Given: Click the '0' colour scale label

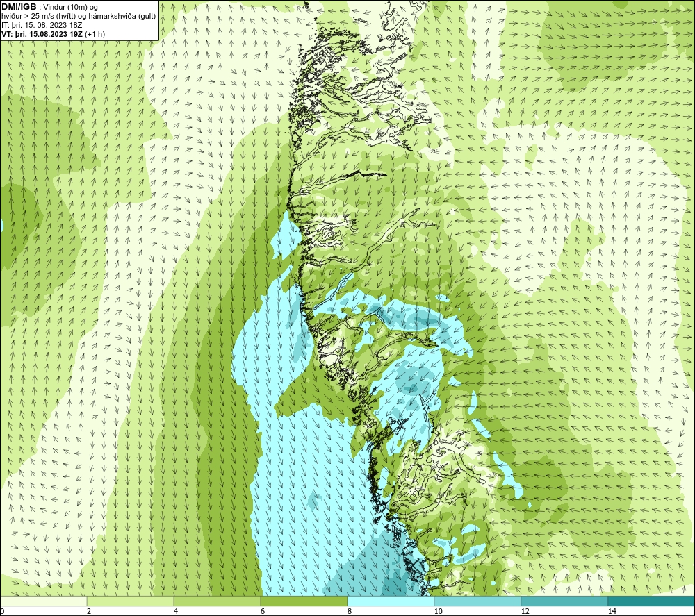Looking at the screenshot, I should (x=2, y=611).
